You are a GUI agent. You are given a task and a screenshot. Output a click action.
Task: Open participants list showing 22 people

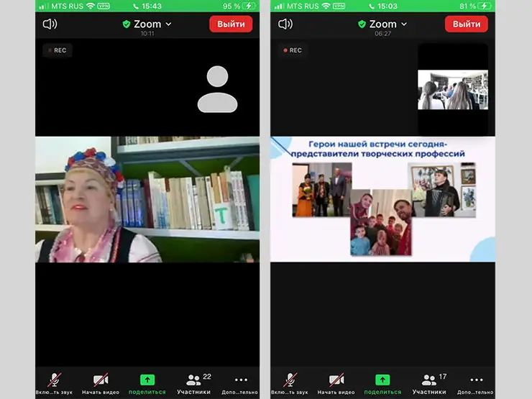point(193,382)
